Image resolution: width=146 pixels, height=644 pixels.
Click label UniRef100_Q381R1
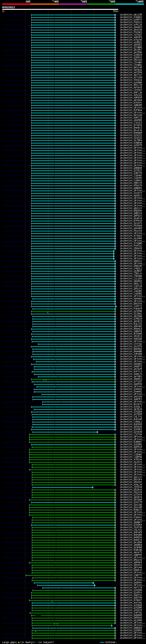click(131, 389)
